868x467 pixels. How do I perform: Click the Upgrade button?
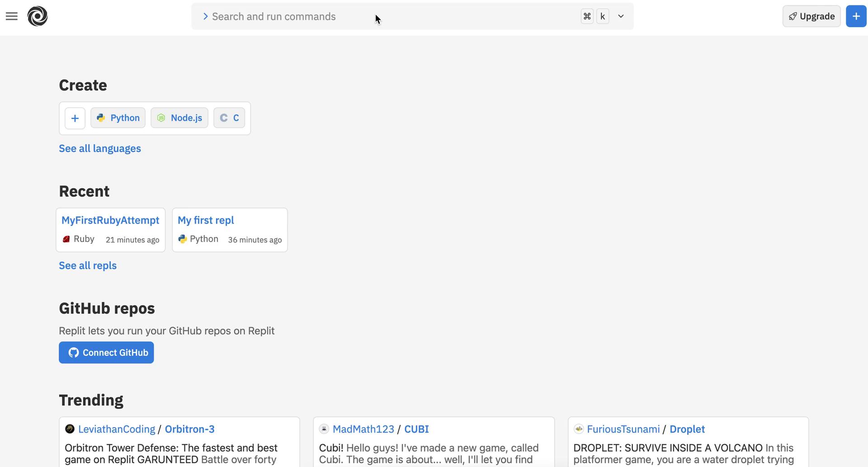coord(811,16)
